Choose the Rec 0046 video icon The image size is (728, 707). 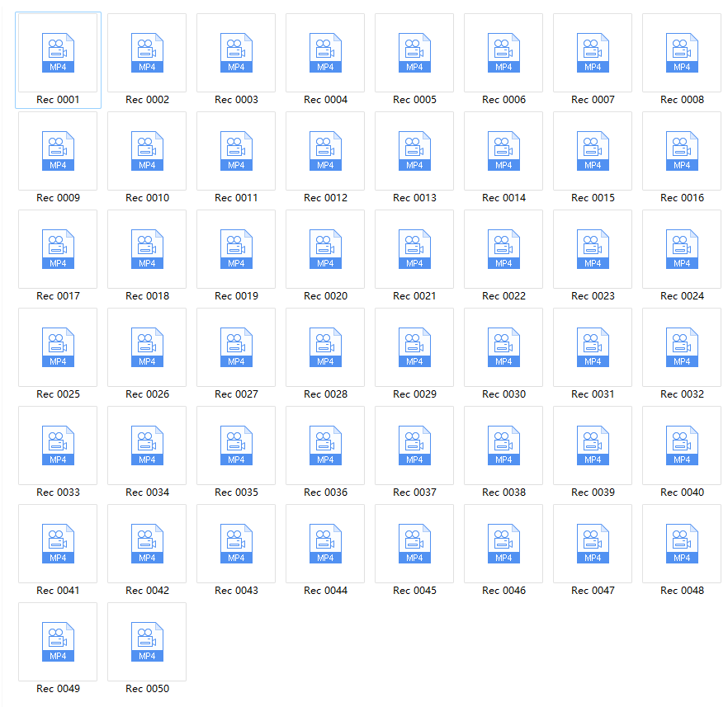503,544
